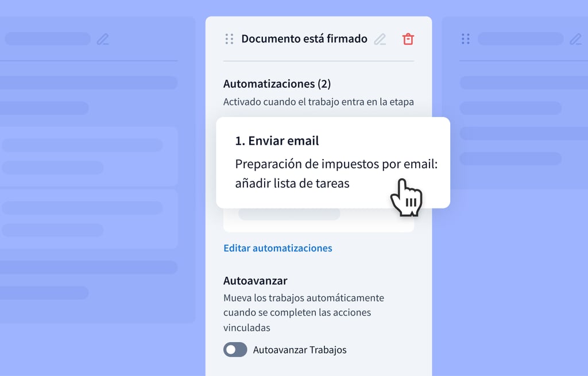Viewport: 588px width, 376px height.
Task: Click the pencil icon in the left column
Action: [x=103, y=39]
